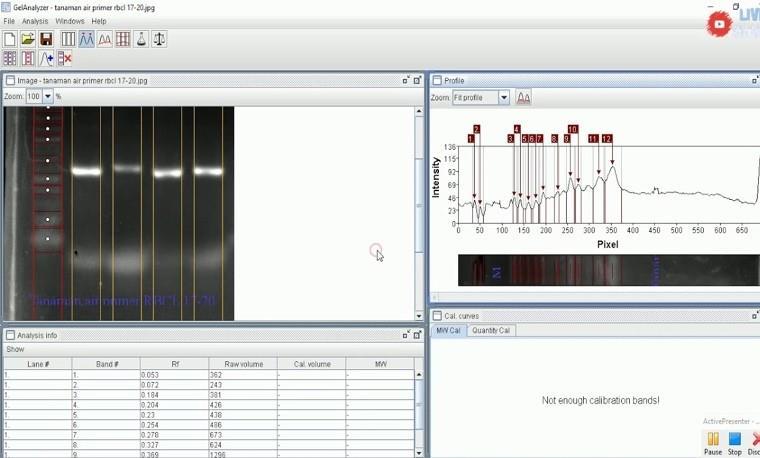Click the lane and band grid icon

coord(123,39)
